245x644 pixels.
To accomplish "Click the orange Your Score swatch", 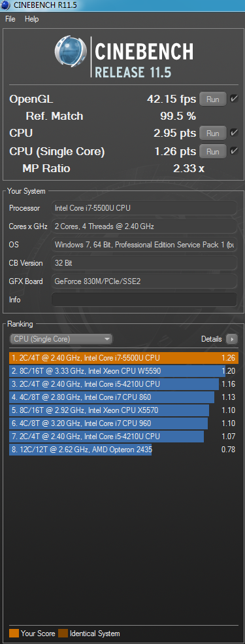I will coord(14,633).
